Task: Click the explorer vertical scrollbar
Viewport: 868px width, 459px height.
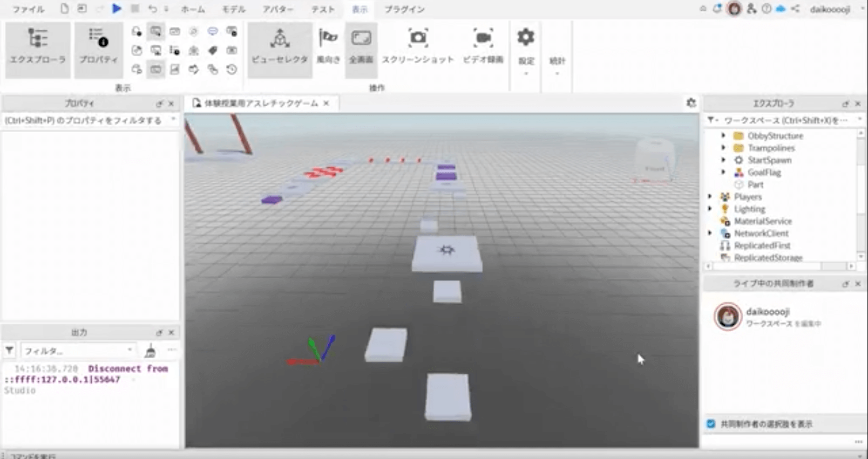Action: [x=861, y=195]
